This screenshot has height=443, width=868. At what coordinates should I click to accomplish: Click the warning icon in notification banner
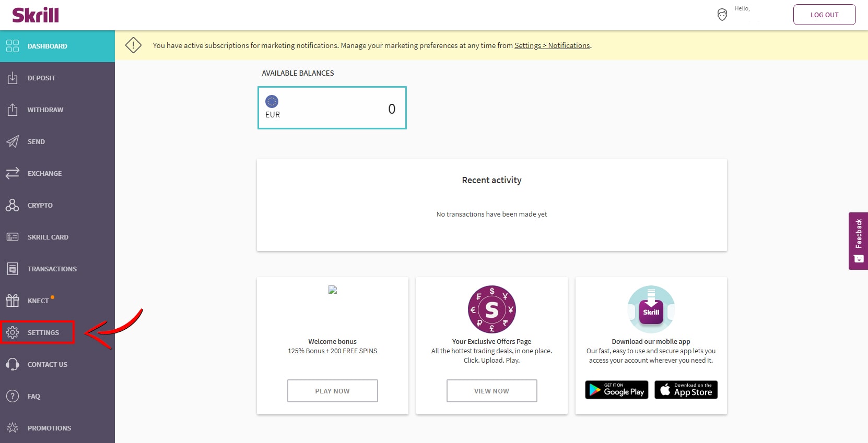pos(134,45)
